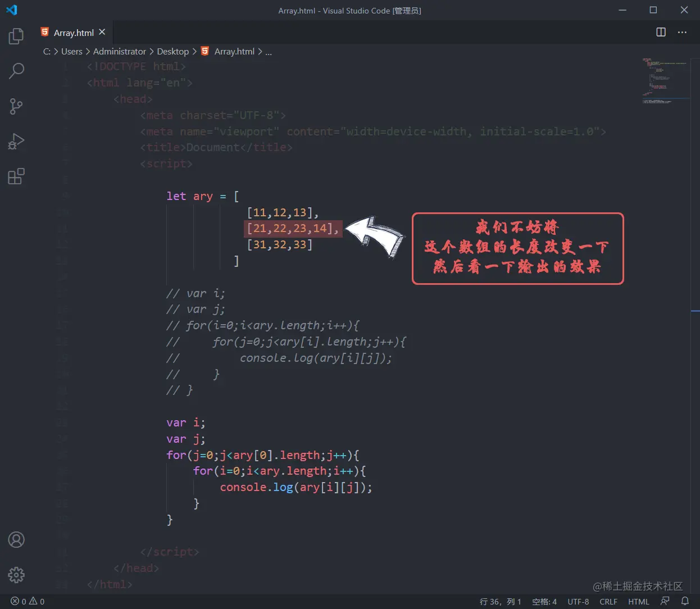Click the highlighted [21,22,23,14] line
The width and height of the screenshot is (700, 609).
(x=293, y=229)
